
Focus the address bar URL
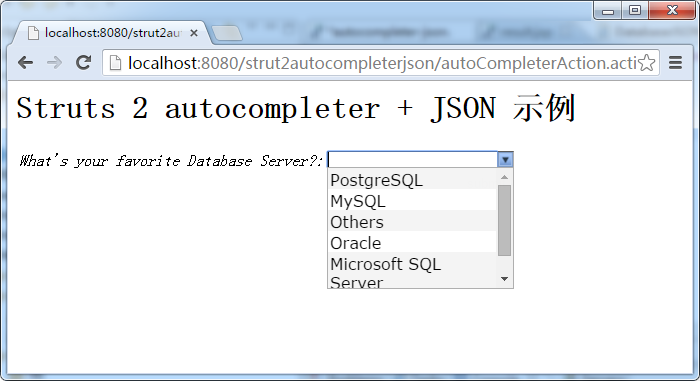(382, 63)
